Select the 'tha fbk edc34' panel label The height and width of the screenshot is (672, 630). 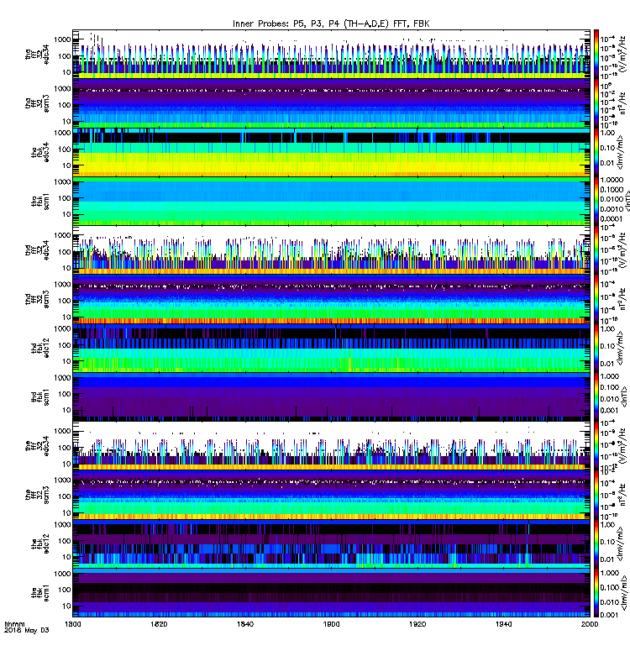click(x=40, y=153)
